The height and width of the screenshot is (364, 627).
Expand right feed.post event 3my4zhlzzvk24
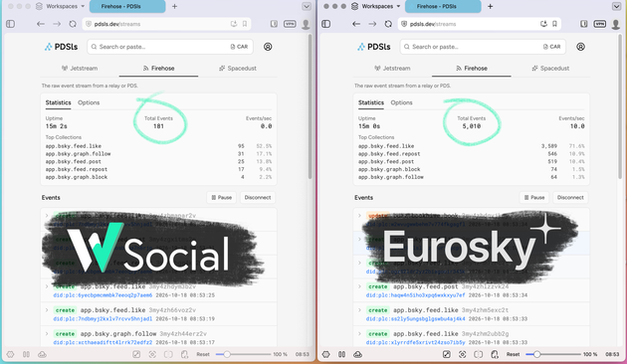(359, 286)
